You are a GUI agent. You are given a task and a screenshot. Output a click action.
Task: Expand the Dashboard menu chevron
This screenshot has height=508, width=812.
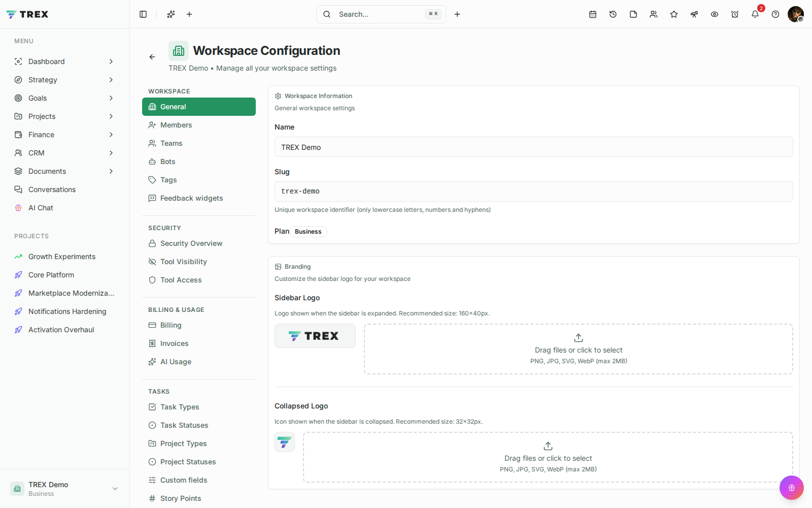(111, 61)
